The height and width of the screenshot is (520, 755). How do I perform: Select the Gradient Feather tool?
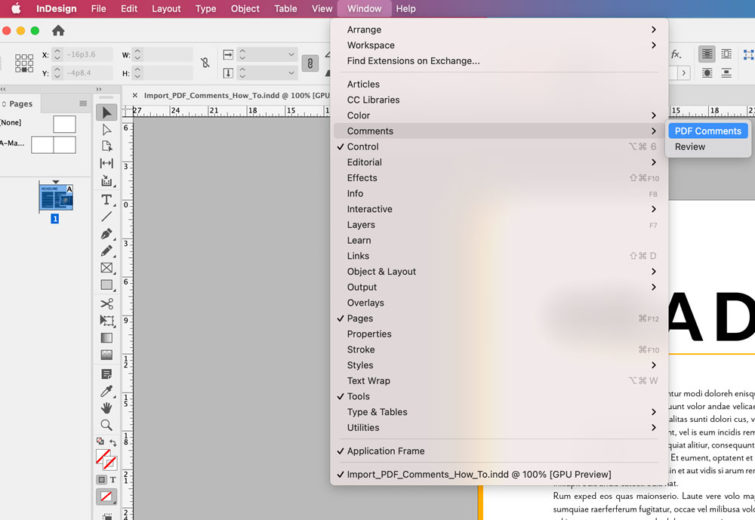(x=106, y=355)
